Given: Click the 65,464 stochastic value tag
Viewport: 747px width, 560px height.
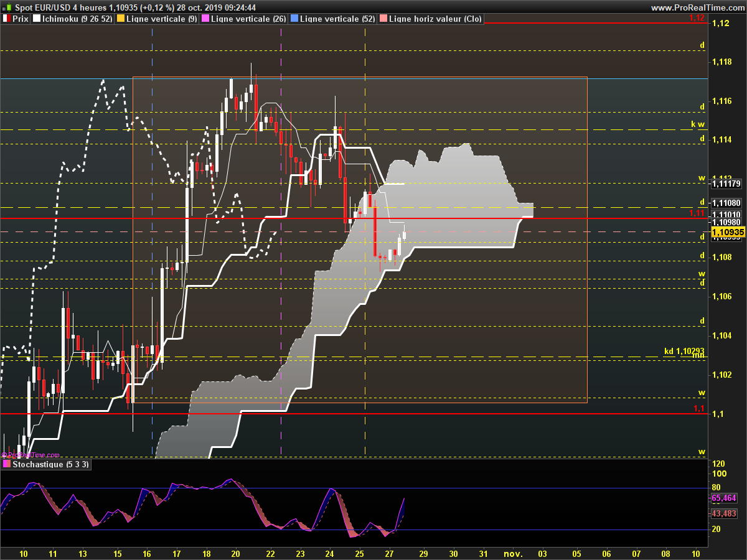Looking at the screenshot, I should click(x=724, y=498).
